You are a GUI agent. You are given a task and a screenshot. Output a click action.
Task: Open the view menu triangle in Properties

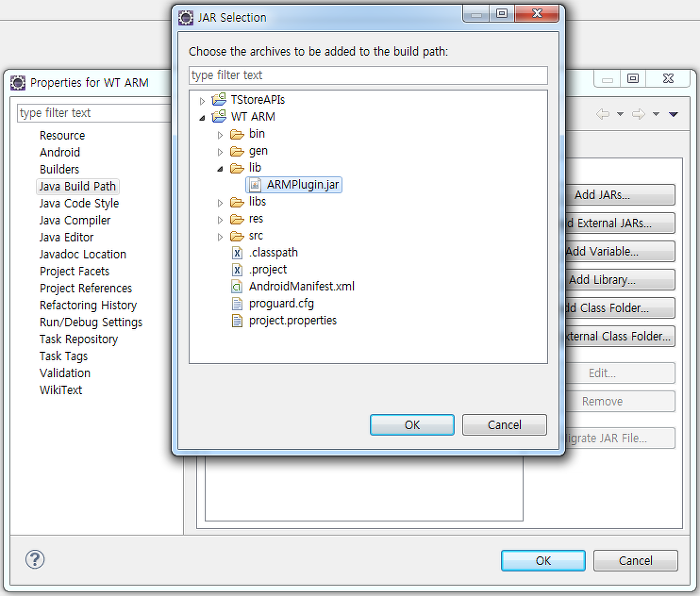coord(673,114)
